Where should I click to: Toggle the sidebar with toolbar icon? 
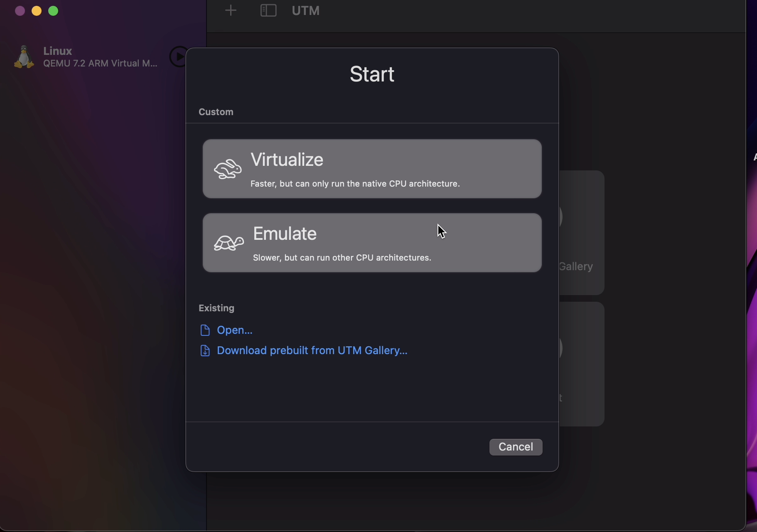tap(269, 10)
